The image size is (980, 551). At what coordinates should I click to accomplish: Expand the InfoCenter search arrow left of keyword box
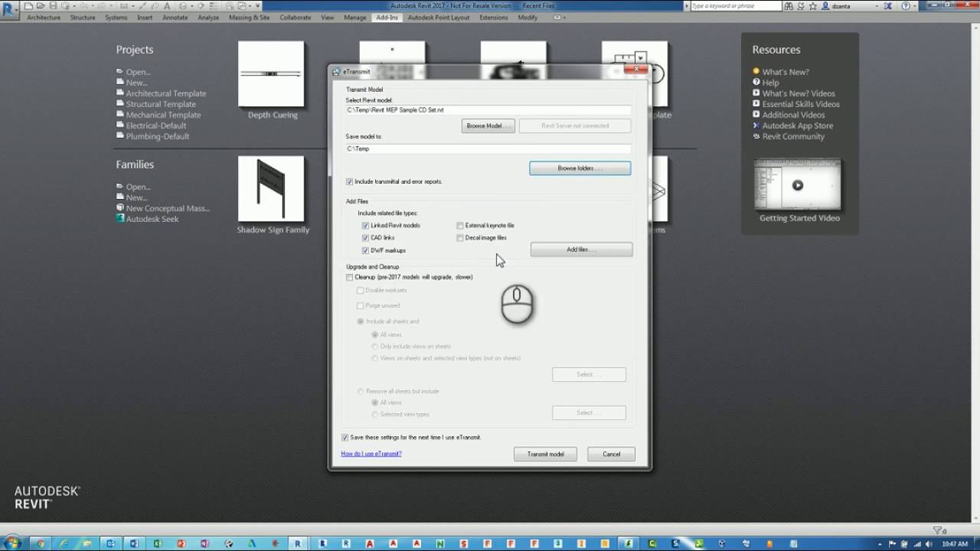point(687,6)
